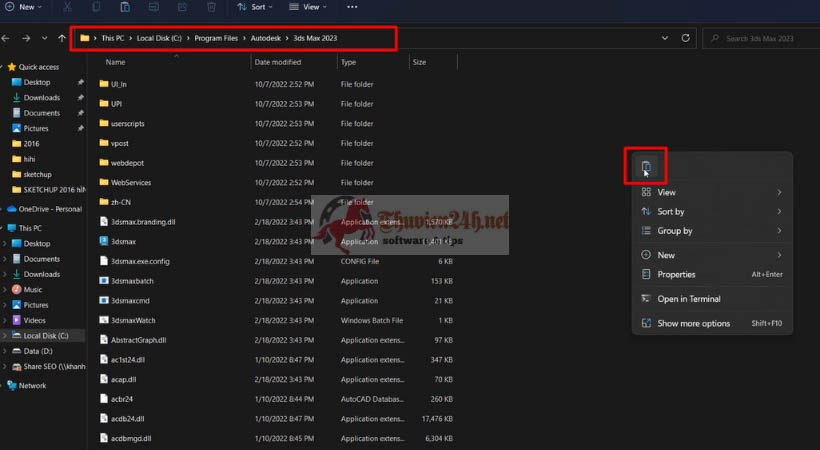Select the 3dsmax application file icon
The width and height of the screenshot is (820, 450).
[x=104, y=241]
